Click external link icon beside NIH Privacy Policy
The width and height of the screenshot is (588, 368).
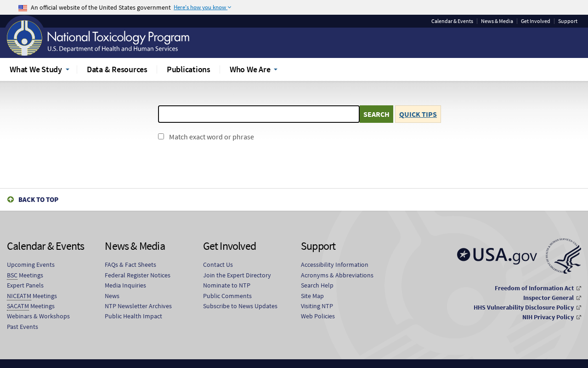tap(579, 317)
